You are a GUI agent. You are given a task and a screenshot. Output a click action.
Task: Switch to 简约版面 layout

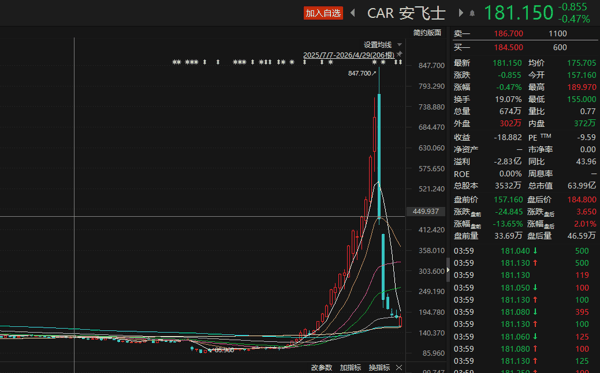pyautogui.click(x=427, y=33)
